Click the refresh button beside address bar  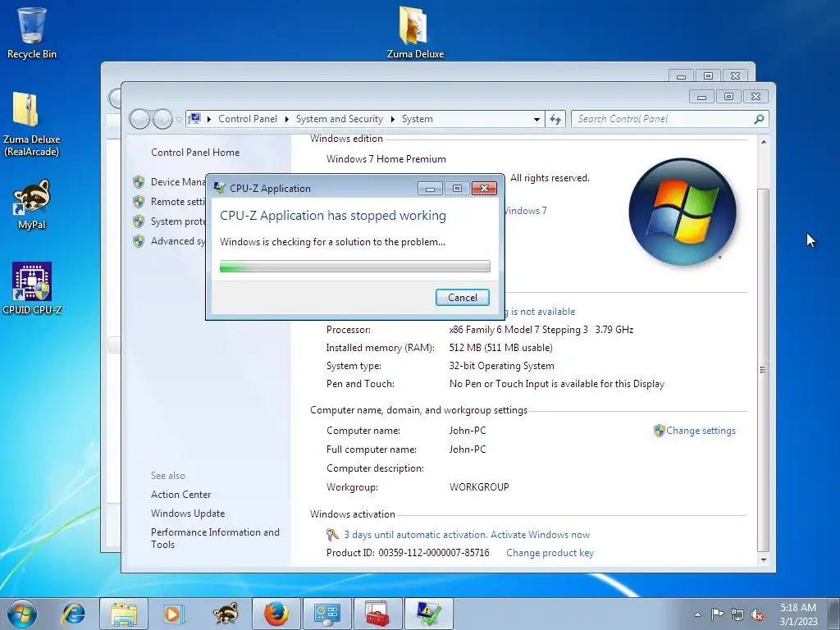[x=555, y=119]
